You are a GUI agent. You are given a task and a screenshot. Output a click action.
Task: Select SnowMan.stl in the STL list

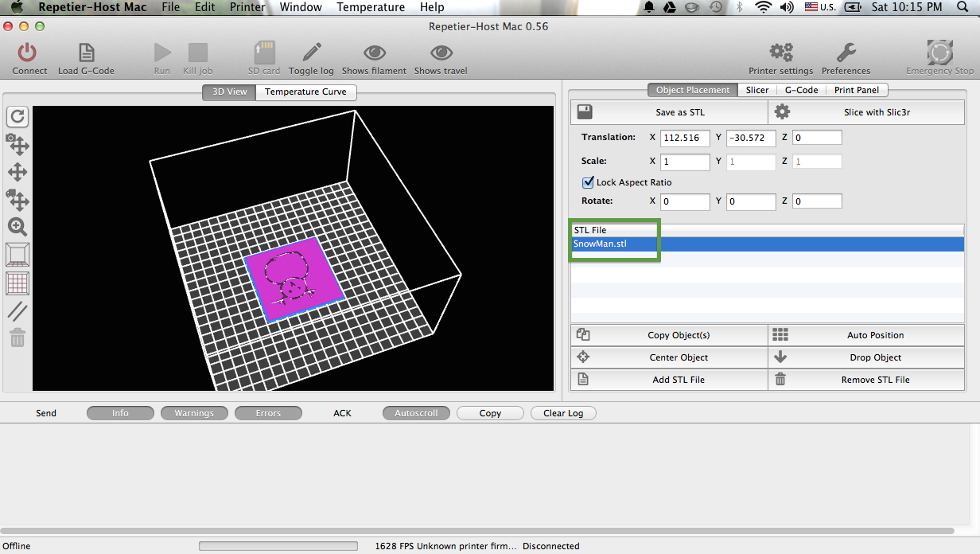tap(768, 244)
